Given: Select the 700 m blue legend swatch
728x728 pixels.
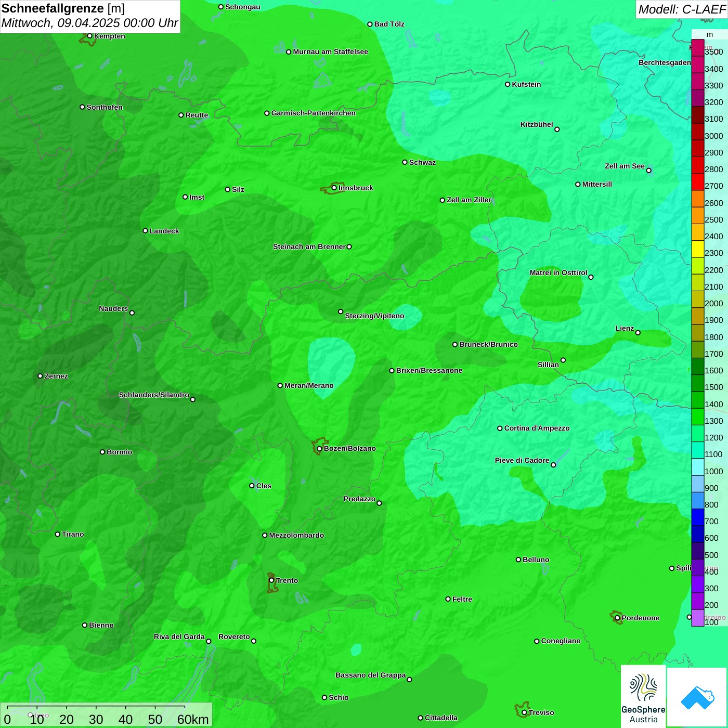Looking at the screenshot, I should (698, 517).
